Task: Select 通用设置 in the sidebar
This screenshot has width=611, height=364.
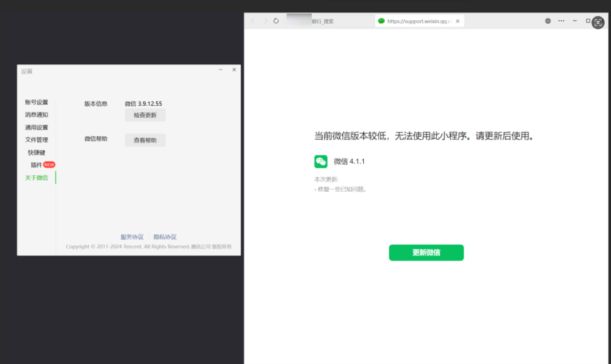Action: (36, 127)
